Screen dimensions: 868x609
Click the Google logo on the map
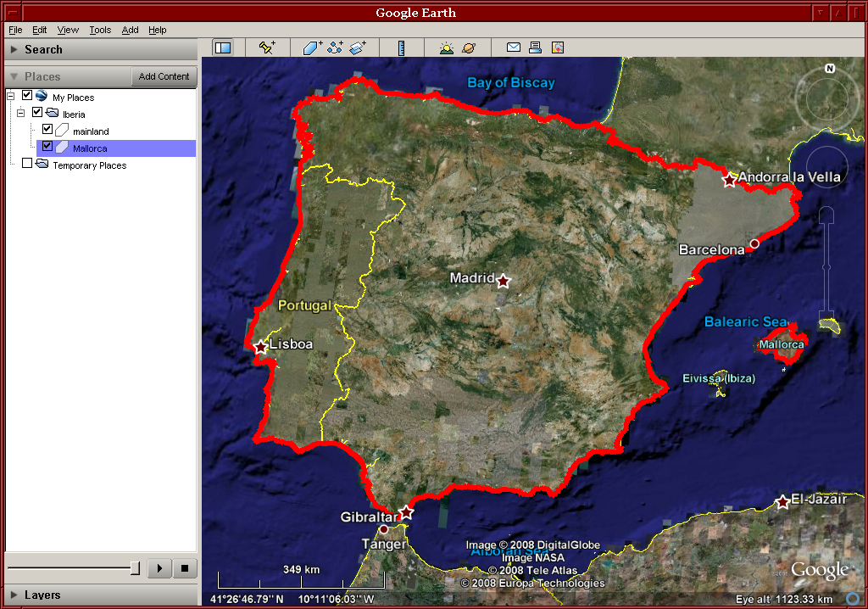[x=820, y=570]
